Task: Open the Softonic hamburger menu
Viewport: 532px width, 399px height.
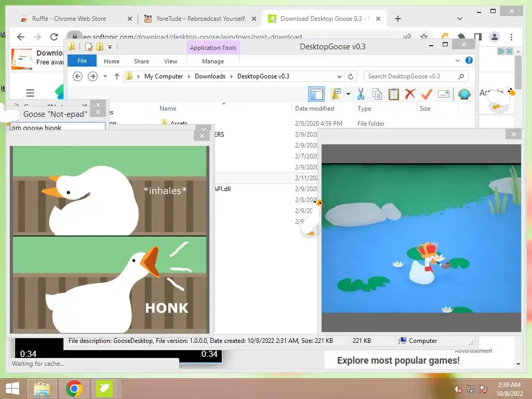Action: (x=30, y=92)
